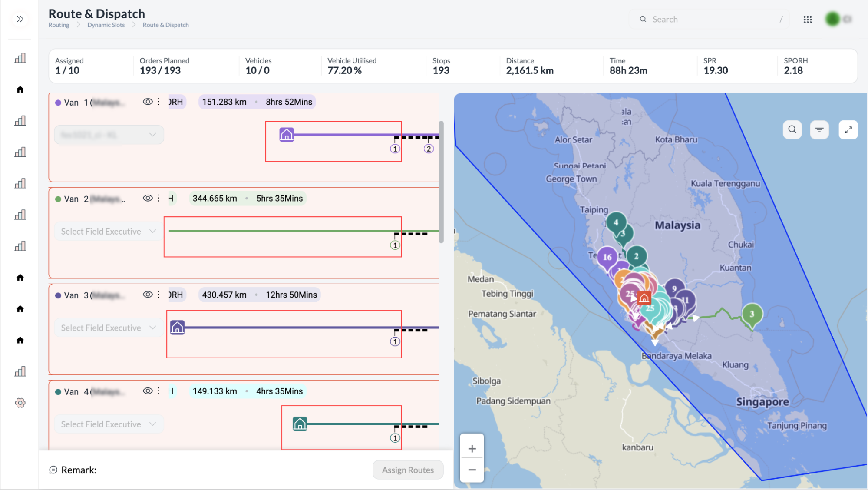This screenshot has width=868, height=490.
Task: Expand the map to fullscreen
Action: [848, 129]
